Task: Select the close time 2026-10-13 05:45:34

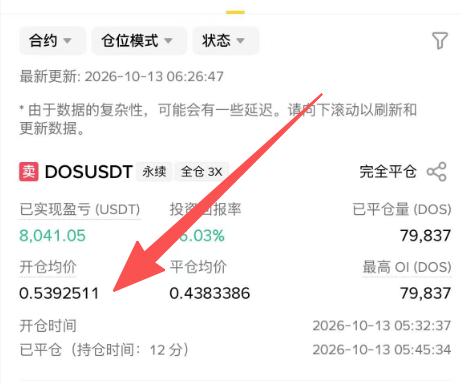Action: coord(382,350)
